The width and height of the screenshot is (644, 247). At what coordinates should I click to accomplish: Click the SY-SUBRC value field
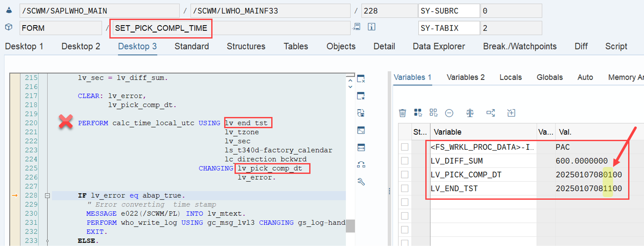pos(511,11)
